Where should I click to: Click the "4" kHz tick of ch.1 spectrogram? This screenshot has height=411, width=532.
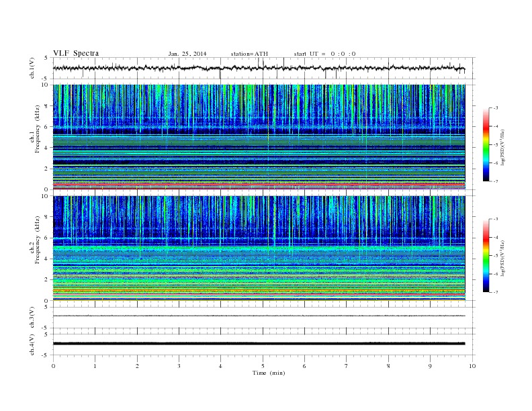click(46, 148)
